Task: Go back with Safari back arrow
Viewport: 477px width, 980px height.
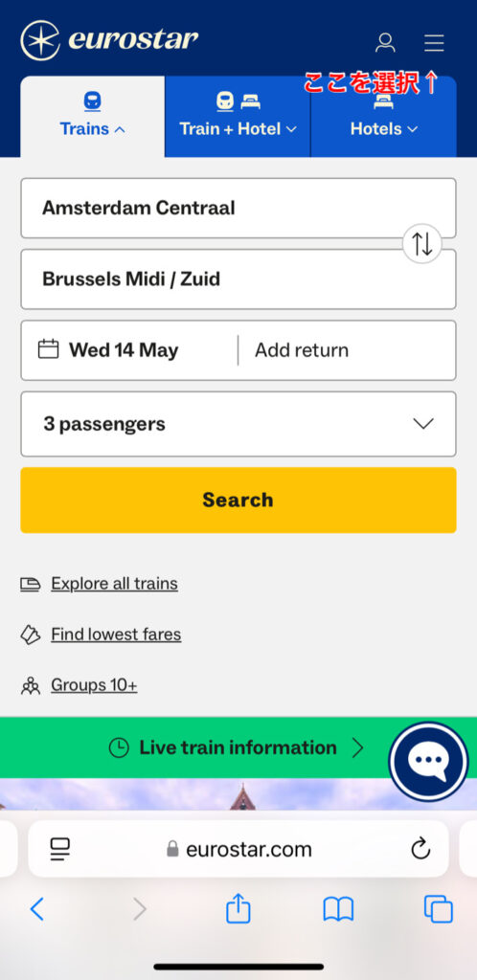Action: pos(37,909)
